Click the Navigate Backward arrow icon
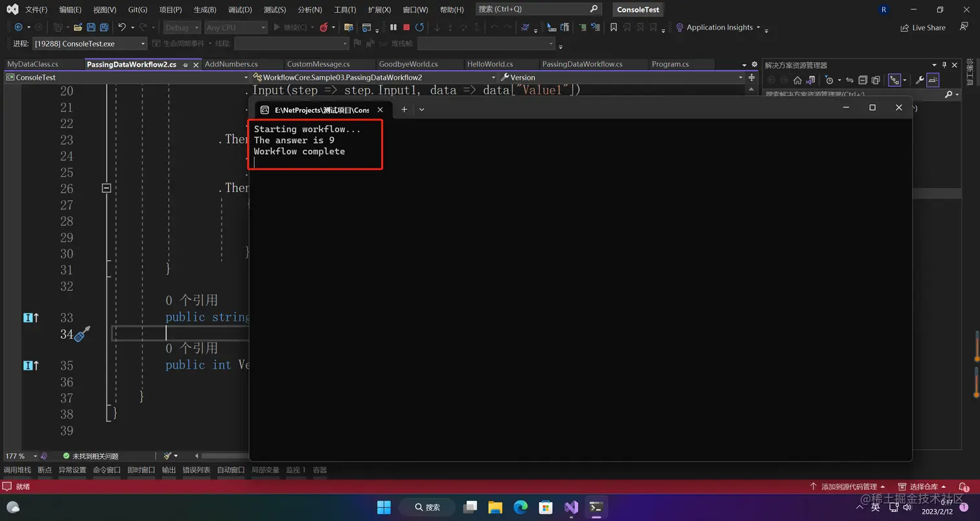 (18, 27)
